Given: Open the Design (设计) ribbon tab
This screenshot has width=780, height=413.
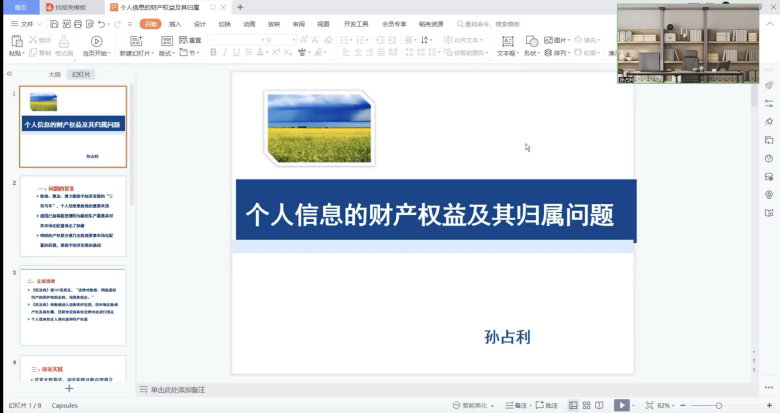Looking at the screenshot, I should click(200, 22).
